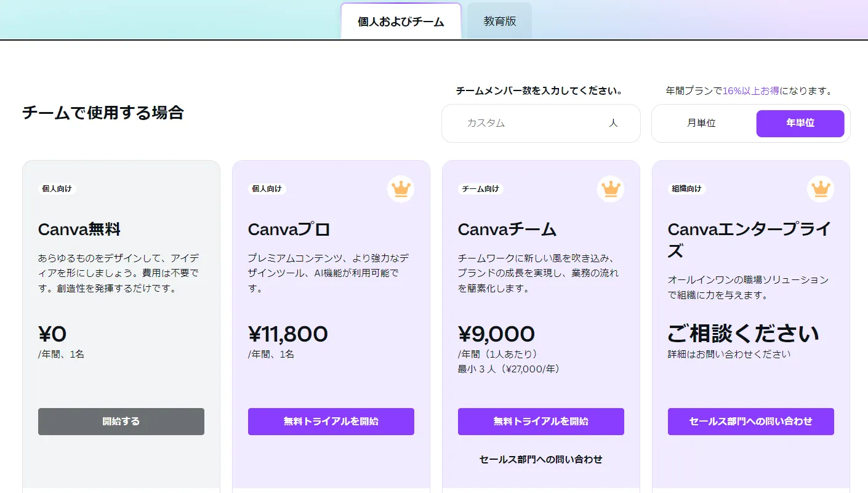Click the 16%以上お得 link
Screen dimensions: 868x493
pyautogui.click(x=751, y=91)
